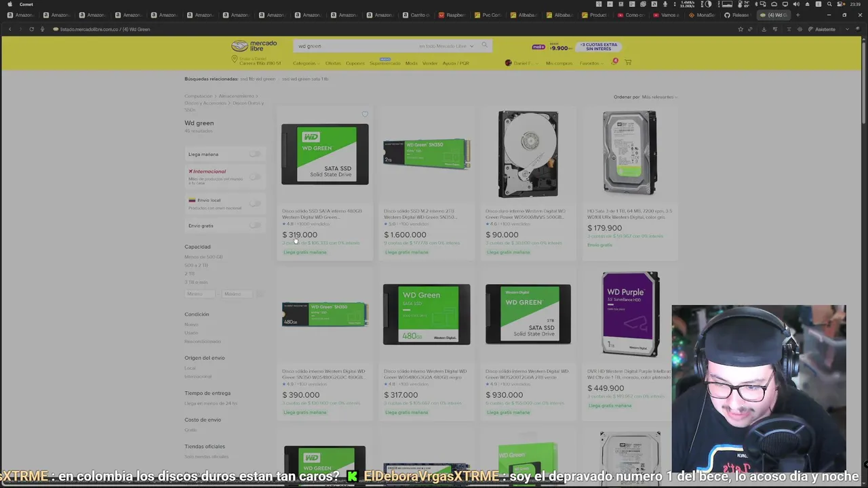The image size is (868, 488).
Task: Open the Apple menu
Action: pyautogui.click(x=9, y=4)
